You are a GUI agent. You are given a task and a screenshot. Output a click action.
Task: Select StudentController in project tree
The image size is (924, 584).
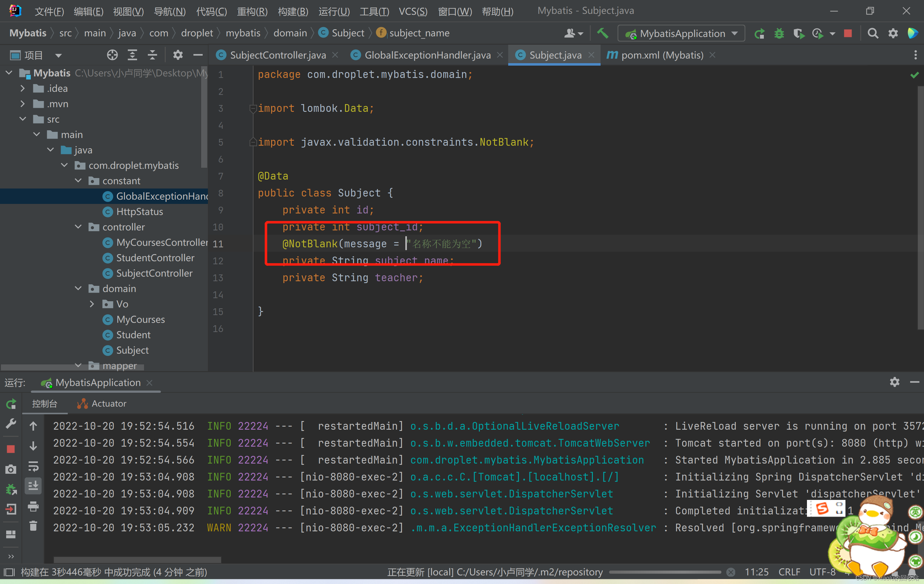tap(155, 258)
